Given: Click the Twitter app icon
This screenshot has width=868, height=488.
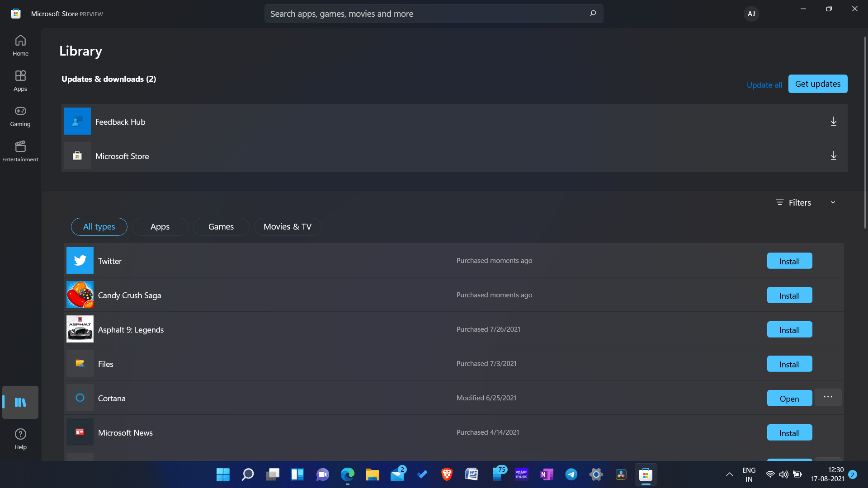Looking at the screenshot, I should point(80,260).
